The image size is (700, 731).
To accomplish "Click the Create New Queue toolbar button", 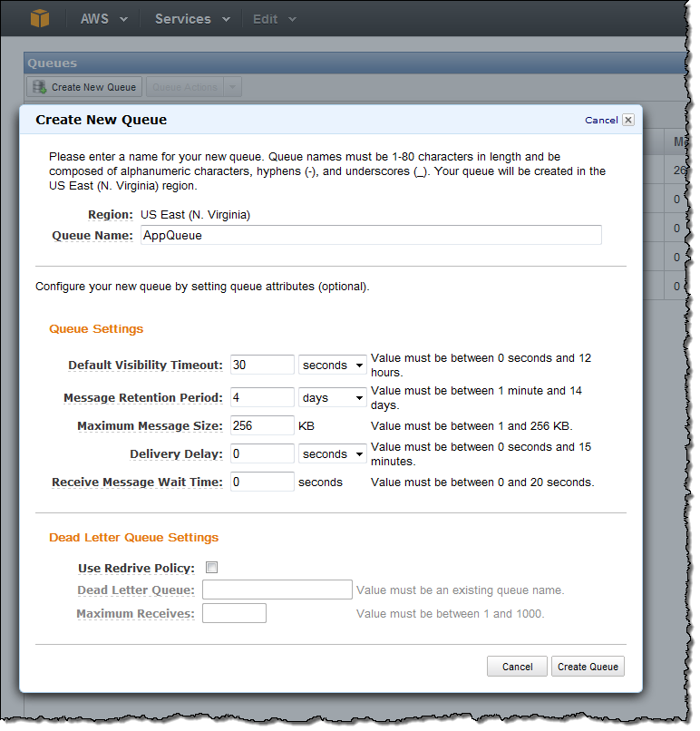I will pyautogui.click(x=84, y=87).
